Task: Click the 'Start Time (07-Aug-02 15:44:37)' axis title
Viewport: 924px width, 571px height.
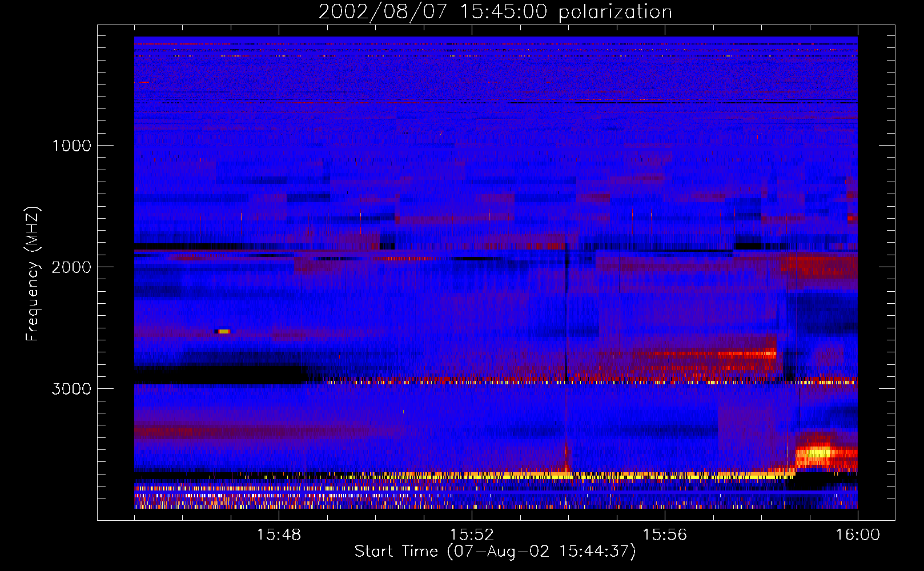Action: (495, 552)
